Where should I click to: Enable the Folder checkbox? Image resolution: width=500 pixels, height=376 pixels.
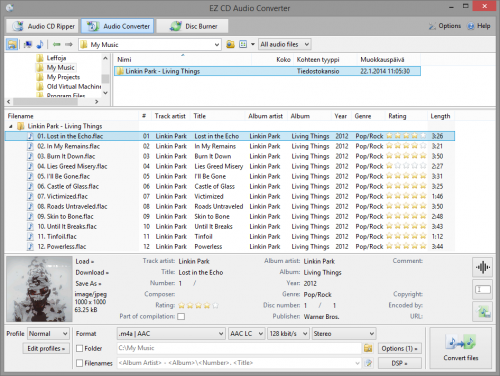coord(80,348)
